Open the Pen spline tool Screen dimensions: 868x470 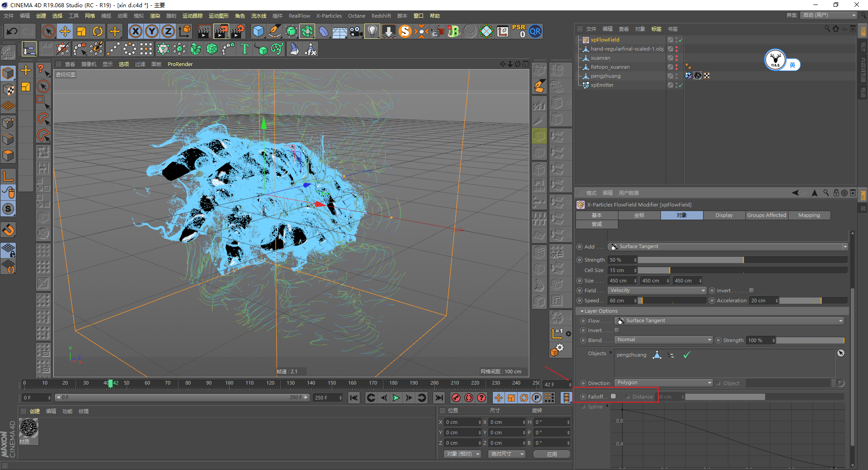pyautogui.click(x=275, y=32)
